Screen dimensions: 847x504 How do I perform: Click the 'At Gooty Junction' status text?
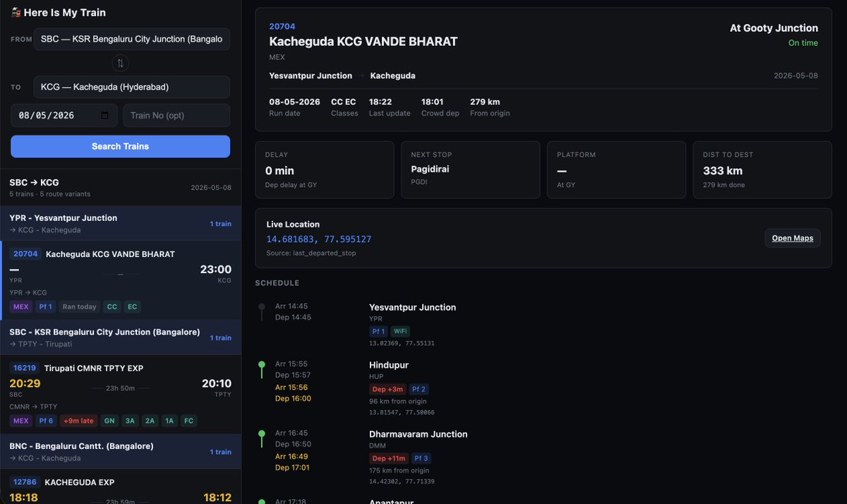point(774,28)
